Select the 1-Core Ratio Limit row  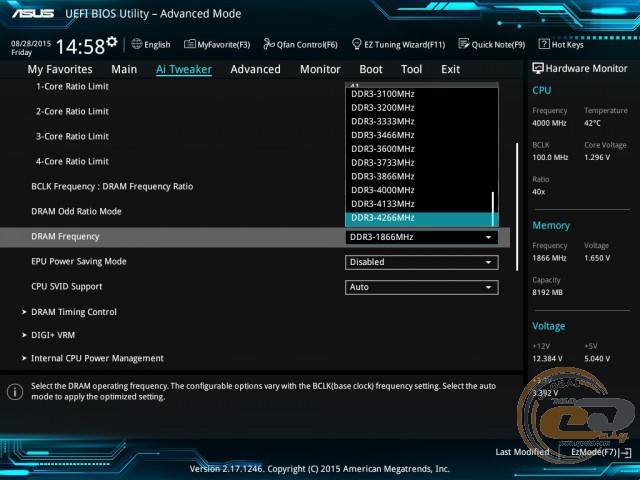pos(72,87)
